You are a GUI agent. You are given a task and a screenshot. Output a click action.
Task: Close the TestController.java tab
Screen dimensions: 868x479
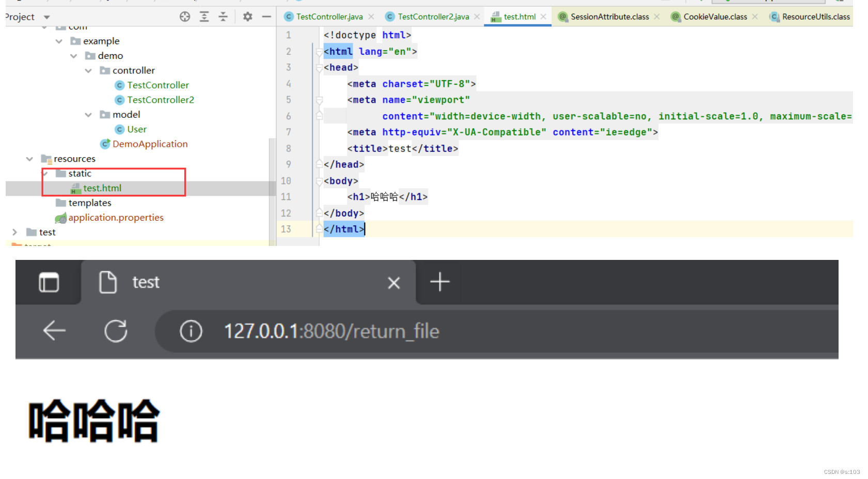371,17
